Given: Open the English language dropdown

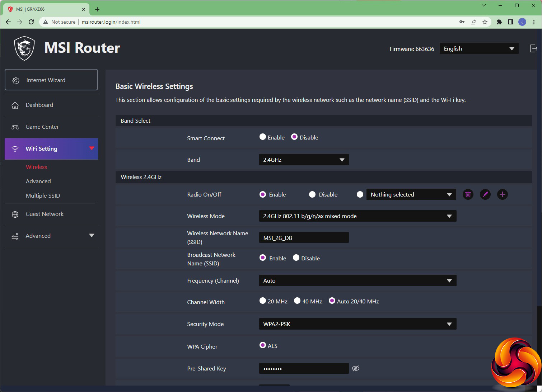Looking at the screenshot, I should pyautogui.click(x=479, y=49).
